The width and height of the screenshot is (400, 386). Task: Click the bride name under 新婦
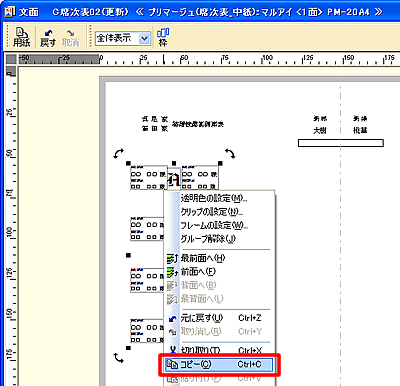(360, 130)
